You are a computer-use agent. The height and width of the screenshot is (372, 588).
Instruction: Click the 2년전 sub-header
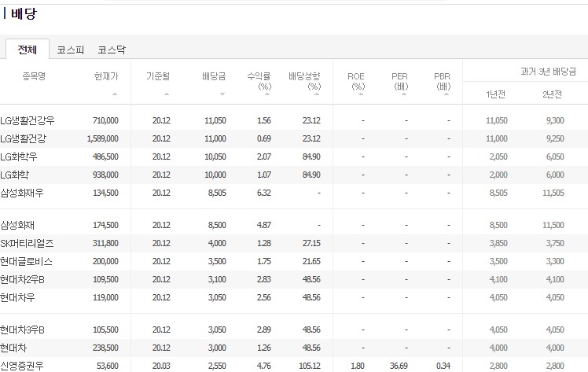point(552,94)
